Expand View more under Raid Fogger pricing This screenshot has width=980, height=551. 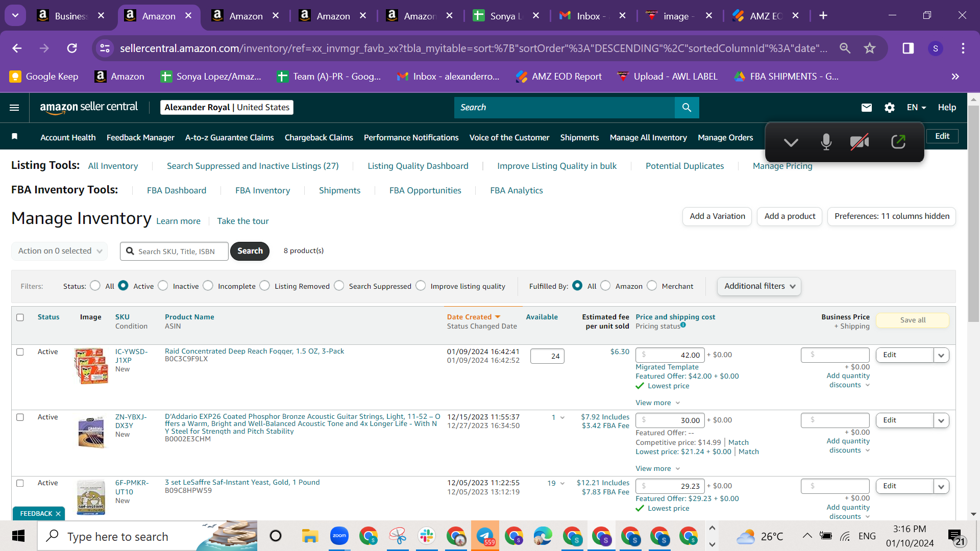coord(657,403)
